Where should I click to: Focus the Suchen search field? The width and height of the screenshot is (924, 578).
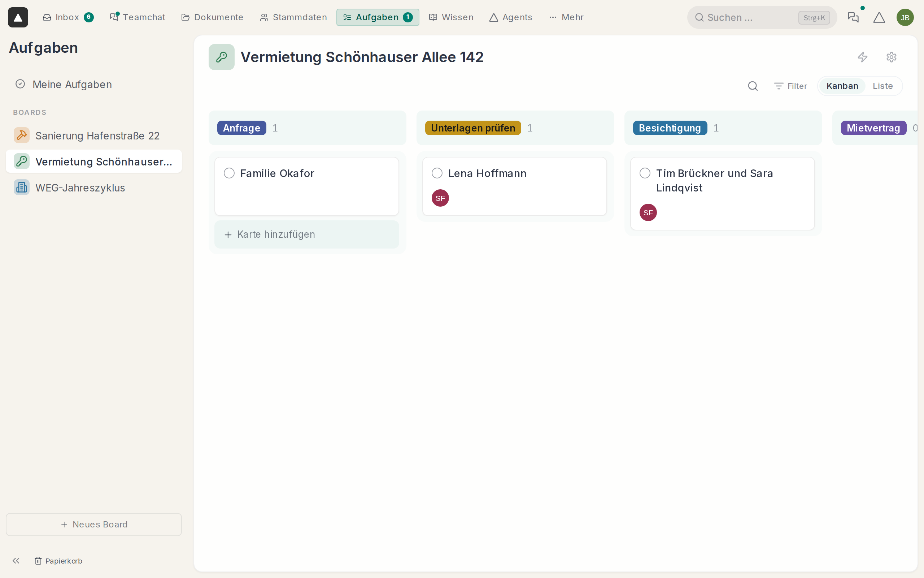762,17
